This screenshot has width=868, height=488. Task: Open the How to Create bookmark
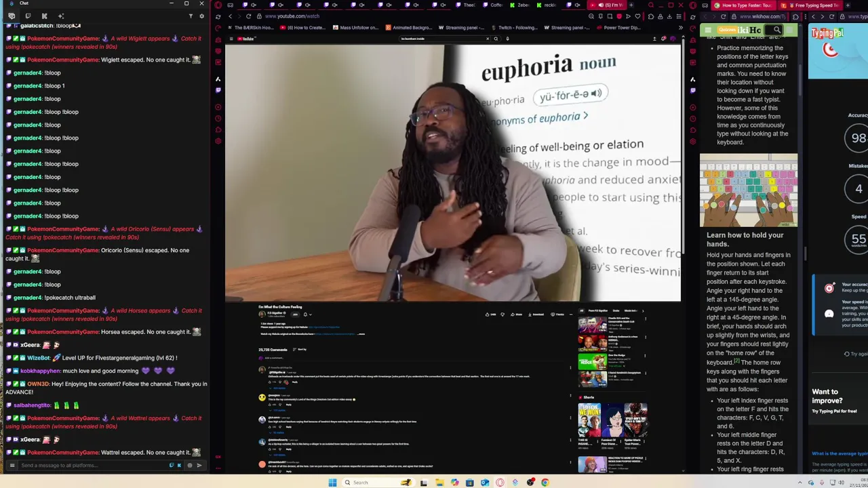coord(303,28)
